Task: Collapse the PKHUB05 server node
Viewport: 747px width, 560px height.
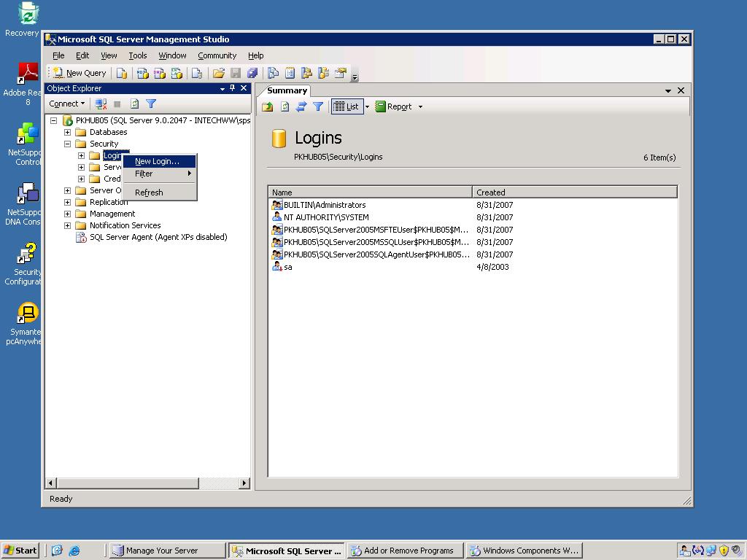Action: (54, 120)
